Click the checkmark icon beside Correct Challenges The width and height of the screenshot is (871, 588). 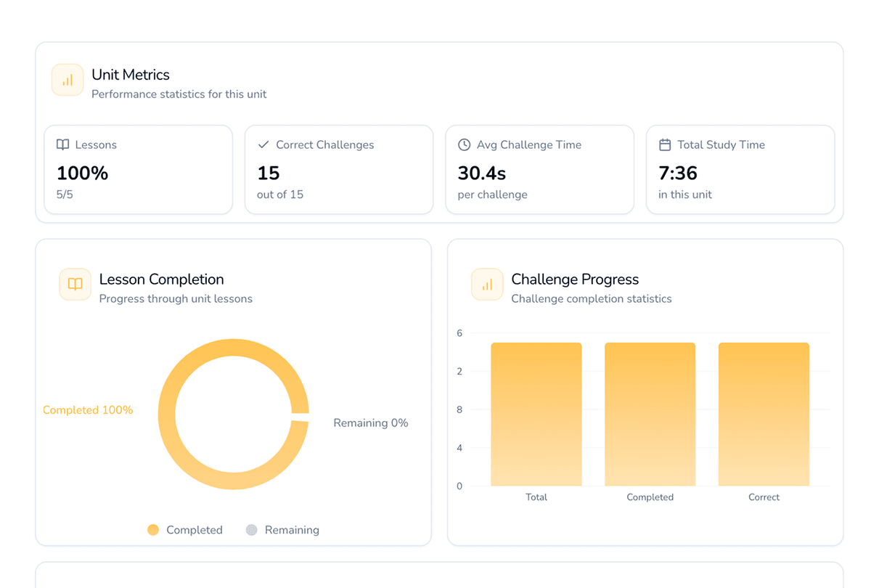coord(263,144)
